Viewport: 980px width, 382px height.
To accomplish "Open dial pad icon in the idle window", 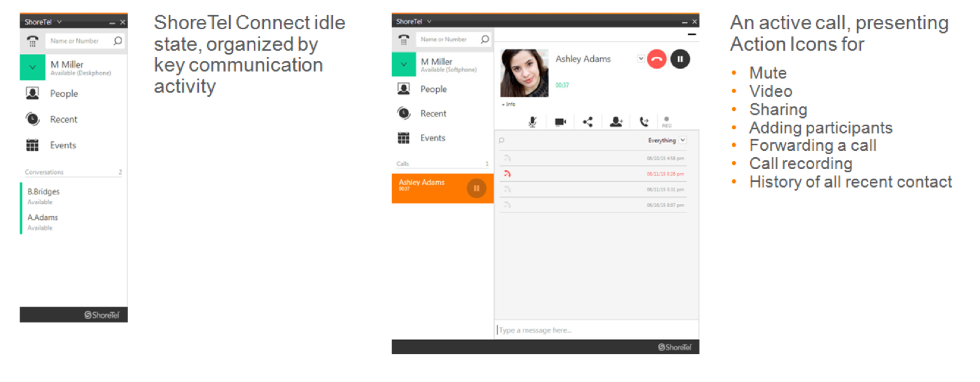I will point(32,41).
